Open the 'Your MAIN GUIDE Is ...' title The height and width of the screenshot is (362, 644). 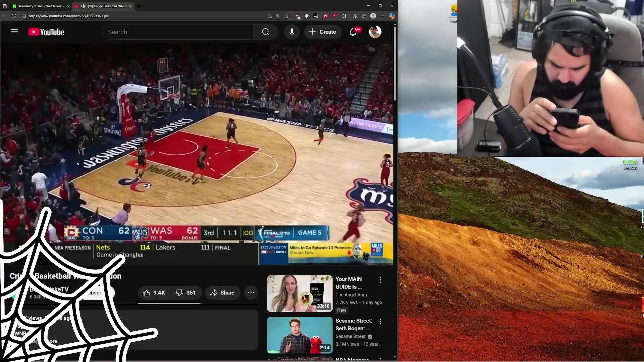[349, 283]
